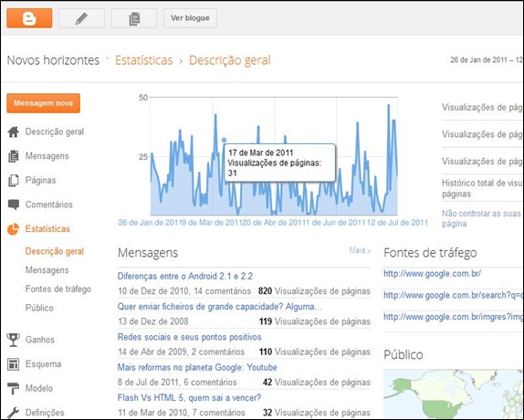Click traffic source http://www.google.com.br/
Viewport: 524px width, 420px height.
(432, 274)
